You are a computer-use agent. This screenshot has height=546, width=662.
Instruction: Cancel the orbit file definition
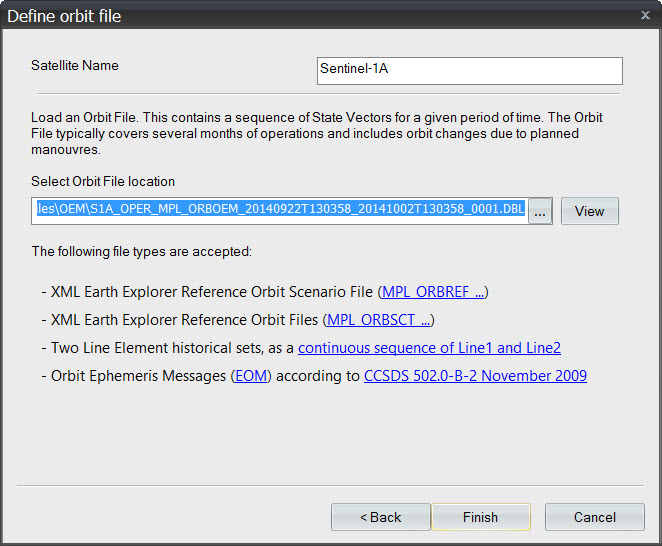point(594,517)
